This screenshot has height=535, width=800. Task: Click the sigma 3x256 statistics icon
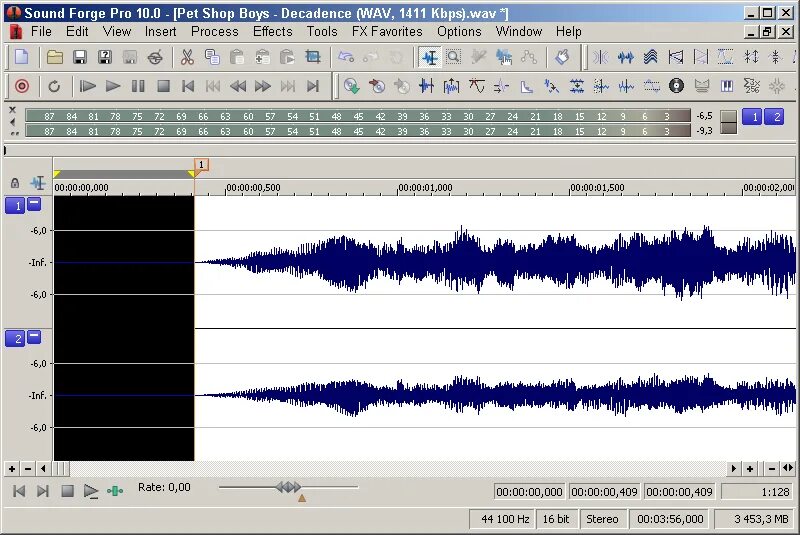pos(752,86)
